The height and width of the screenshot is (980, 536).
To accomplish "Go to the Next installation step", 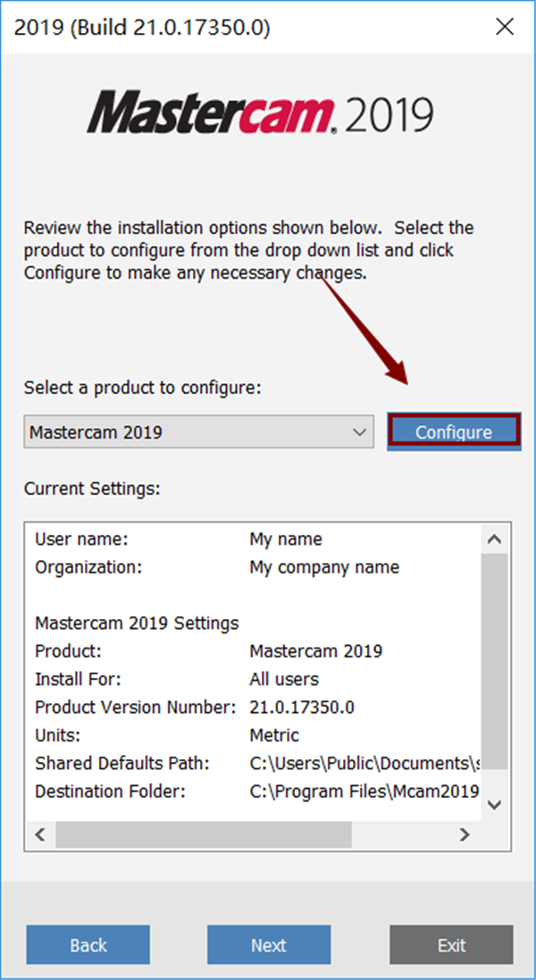I will pyautogui.click(x=269, y=944).
